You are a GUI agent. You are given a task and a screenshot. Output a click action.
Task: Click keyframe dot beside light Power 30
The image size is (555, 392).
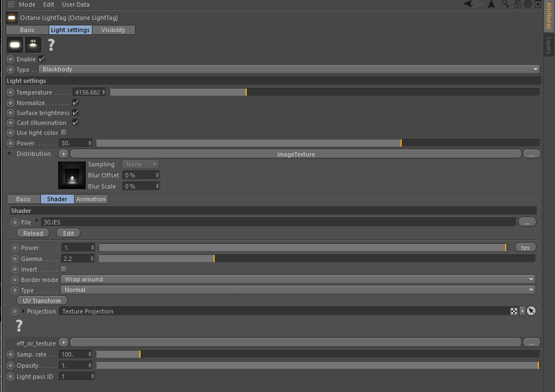tap(11, 143)
